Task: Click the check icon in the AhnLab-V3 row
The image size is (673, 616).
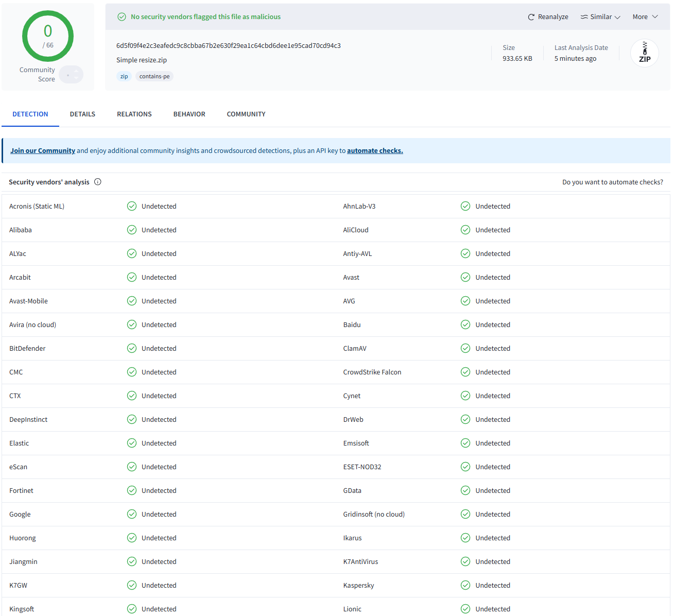Action: click(465, 206)
